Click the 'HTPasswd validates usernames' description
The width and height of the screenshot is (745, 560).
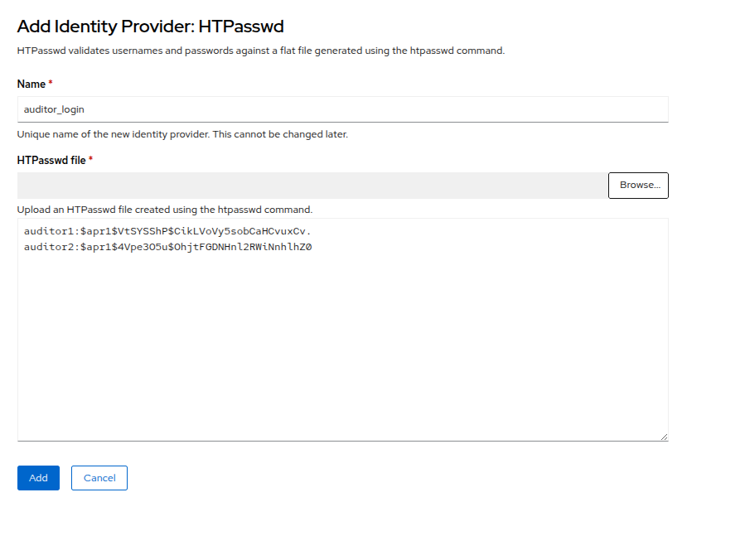(261, 51)
